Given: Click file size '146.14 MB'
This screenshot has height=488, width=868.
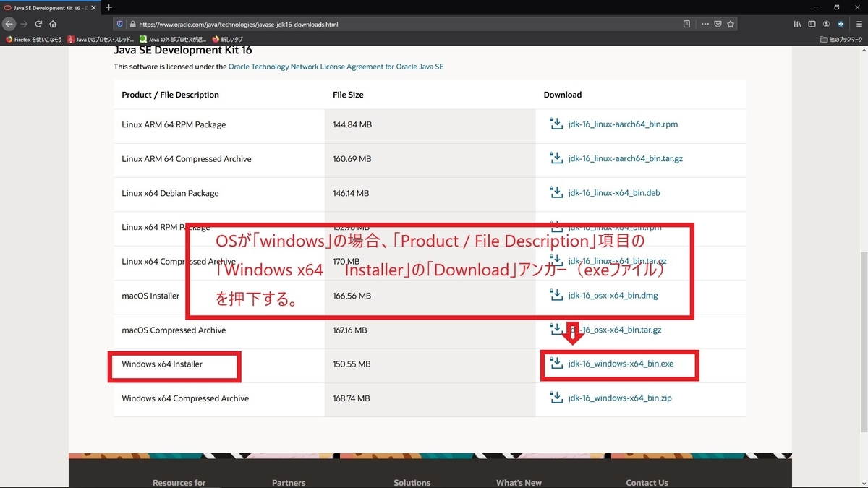Looking at the screenshot, I should click(351, 193).
